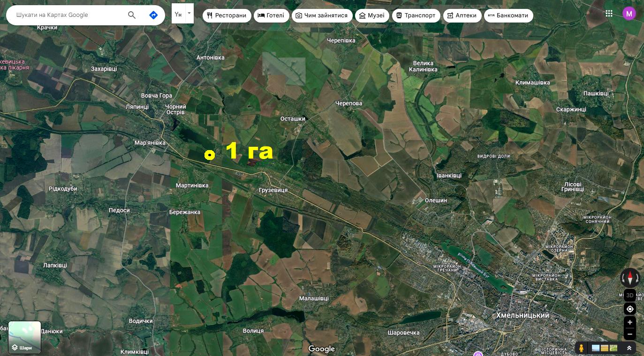The width and height of the screenshot is (644, 356).
Task: Open the account menu with the M avatar
Action: coord(629,14)
